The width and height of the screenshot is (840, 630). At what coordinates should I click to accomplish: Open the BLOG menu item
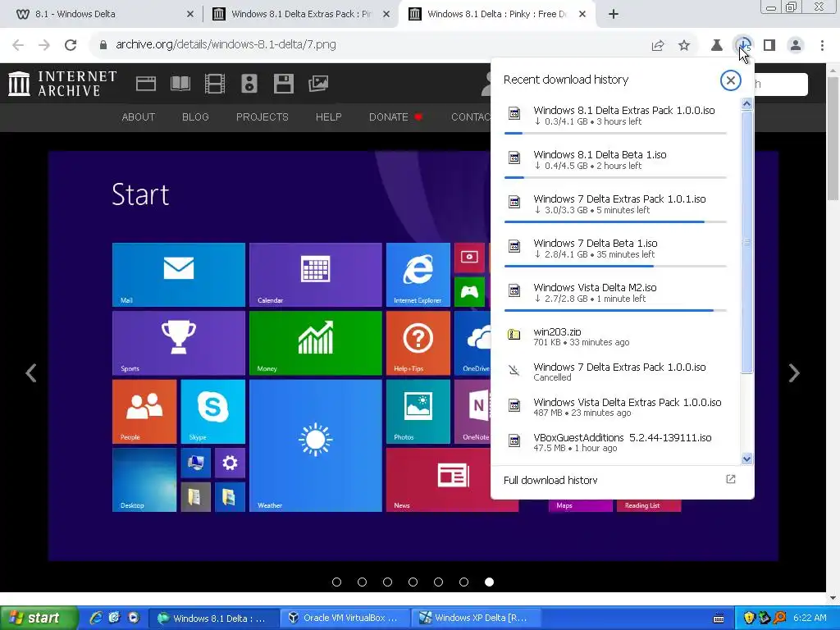(x=195, y=117)
